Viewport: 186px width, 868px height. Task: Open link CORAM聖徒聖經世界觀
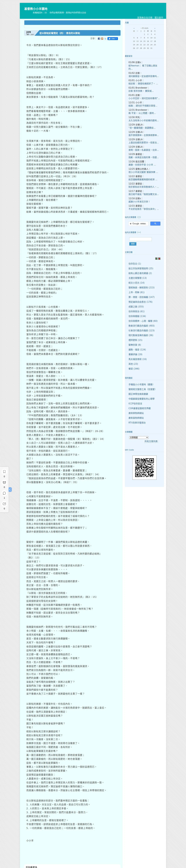click(139, 408)
